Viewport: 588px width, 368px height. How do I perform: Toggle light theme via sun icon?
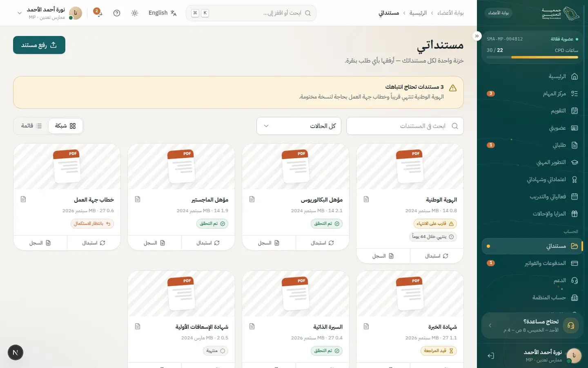[x=135, y=13]
